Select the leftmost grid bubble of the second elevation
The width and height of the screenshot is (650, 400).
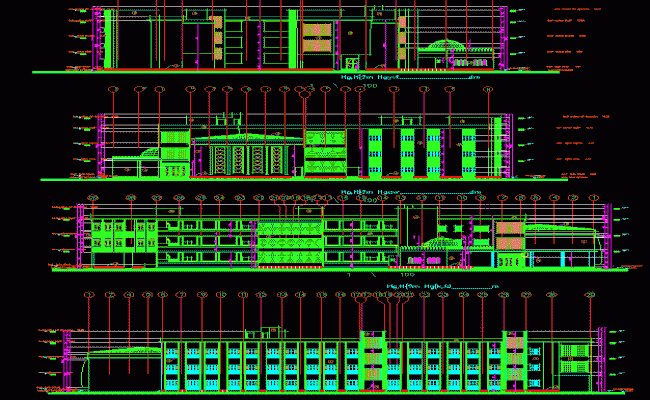coord(113,89)
